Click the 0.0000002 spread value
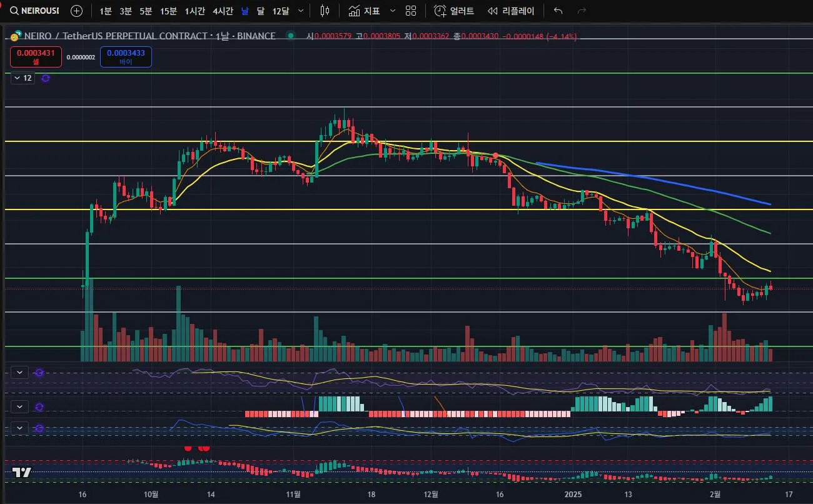This screenshot has width=813, height=504. click(81, 58)
